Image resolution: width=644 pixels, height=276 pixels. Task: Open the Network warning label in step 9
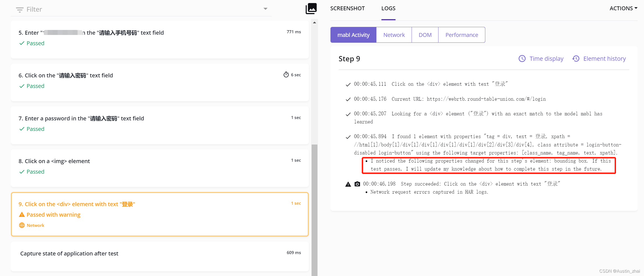[35, 225]
